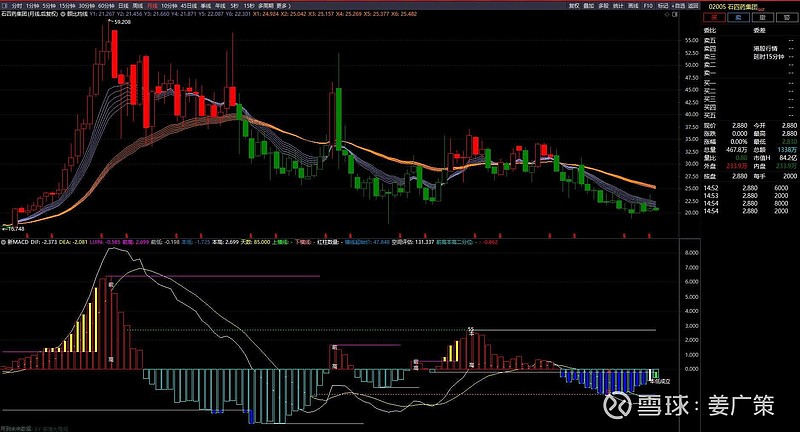Click the 石四药集团(月线,后复权) chart title
This screenshot has height=432, width=800.
click(x=30, y=17)
